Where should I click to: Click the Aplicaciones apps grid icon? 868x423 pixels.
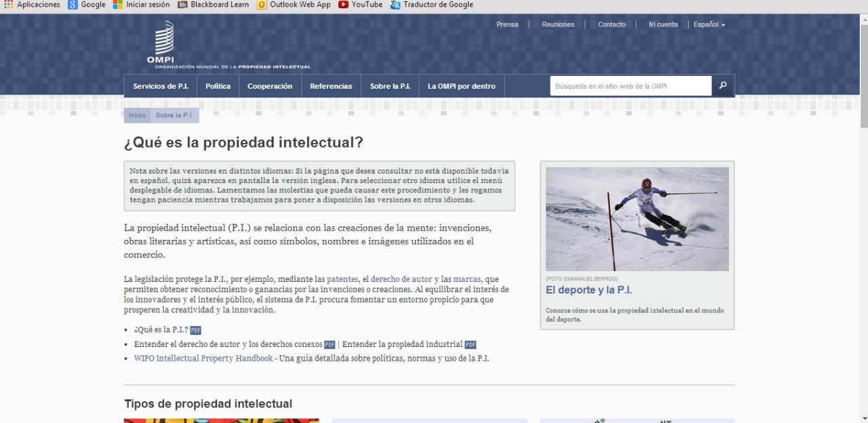(8, 5)
